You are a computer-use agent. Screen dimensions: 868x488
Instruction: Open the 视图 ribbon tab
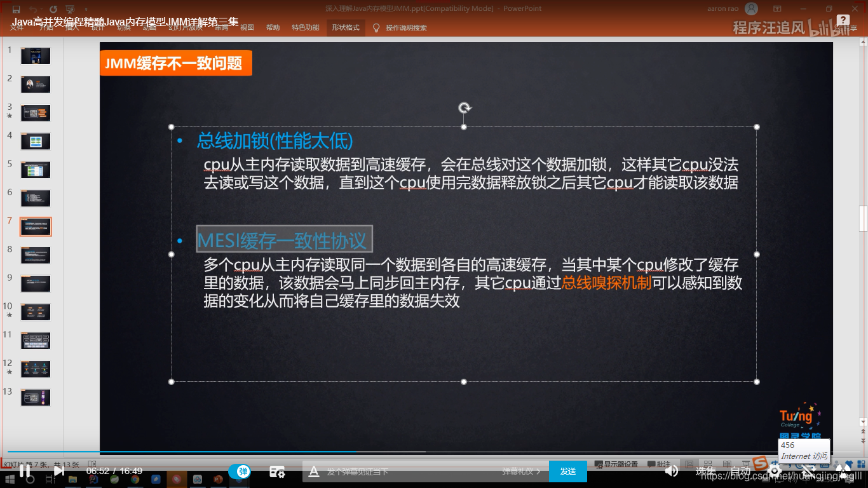point(247,27)
